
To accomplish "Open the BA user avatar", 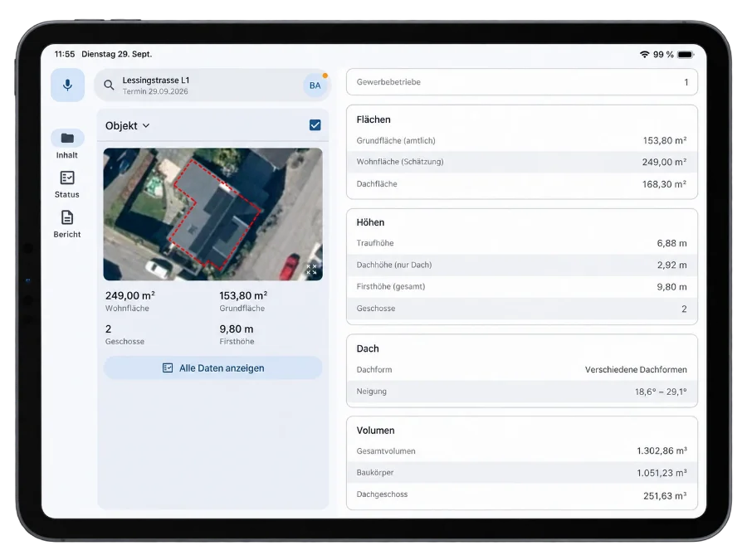I will pyautogui.click(x=315, y=85).
